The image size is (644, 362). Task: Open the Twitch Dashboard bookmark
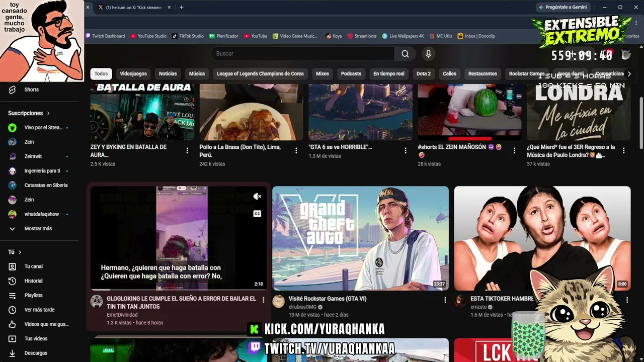pos(105,36)
